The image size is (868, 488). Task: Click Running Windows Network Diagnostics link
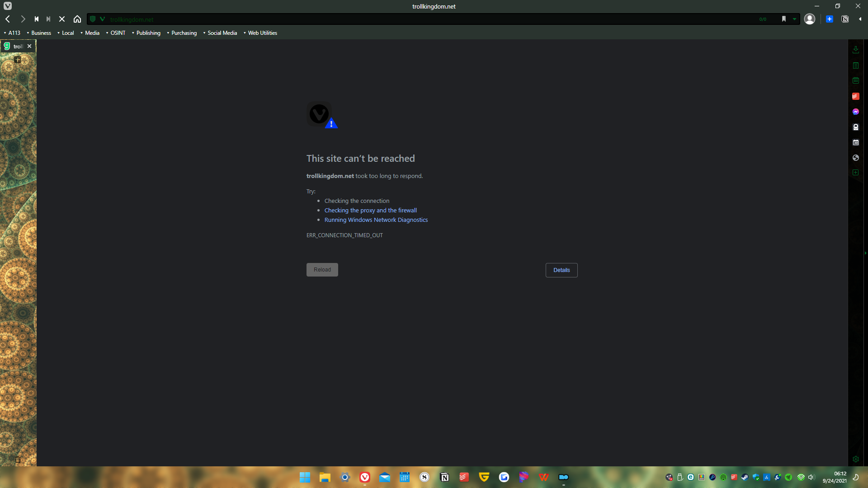pyautogui.click(x=376, y=220)
